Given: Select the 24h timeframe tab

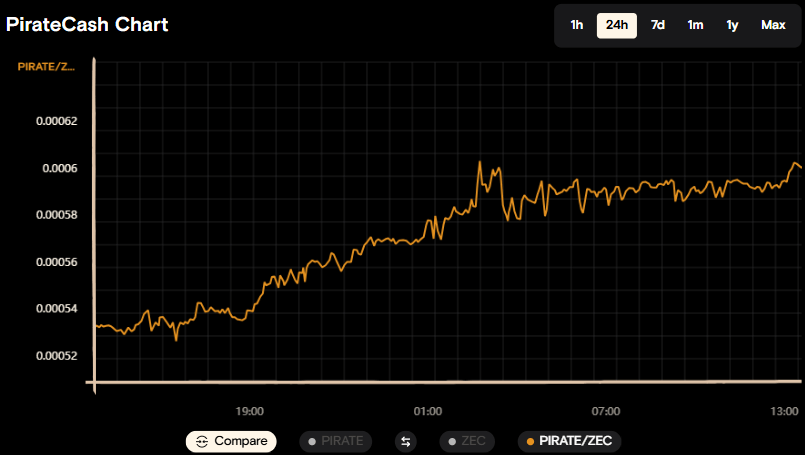Looking at the screenshot, I should coord(617,25).
